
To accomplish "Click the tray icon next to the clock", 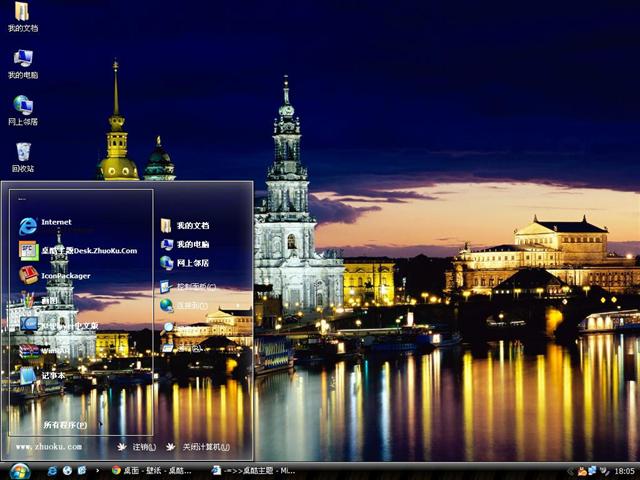I will tap(604, 471).
